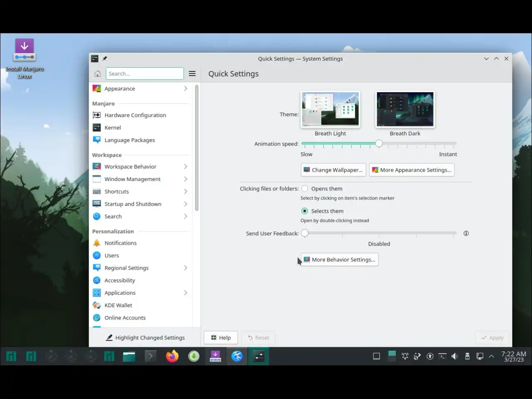
Task: Click the Language Packages icon
Action: point(97,140)
